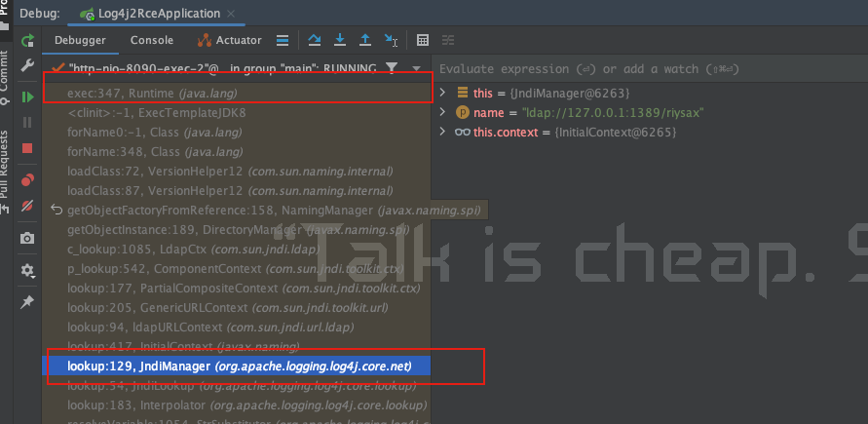Rerun the Log4j2RceApplication debug session
This screenshot has height=424, width=868.
point(27,40)
